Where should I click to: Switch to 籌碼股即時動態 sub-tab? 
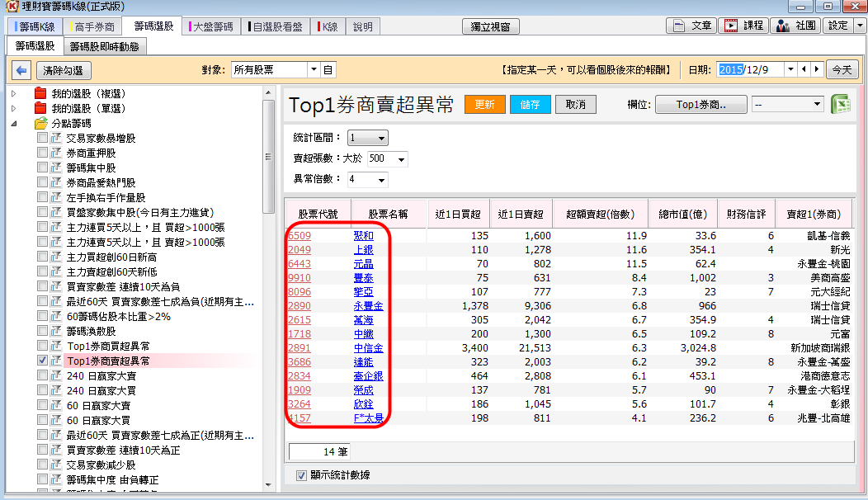coord(105,46)
